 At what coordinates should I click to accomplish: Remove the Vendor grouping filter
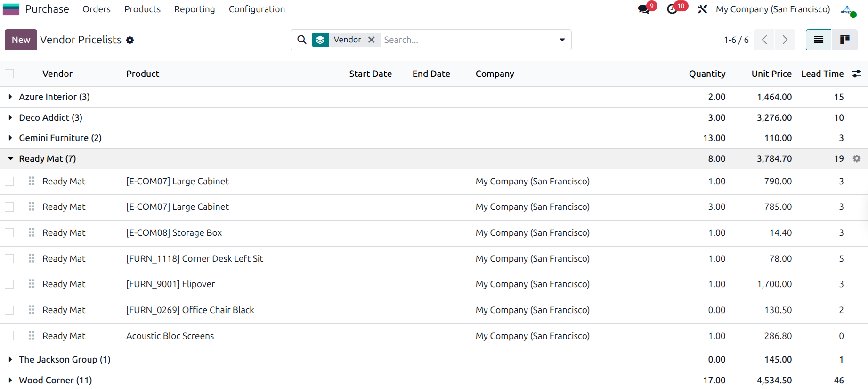pyautogui.click(x=372, y=40)
